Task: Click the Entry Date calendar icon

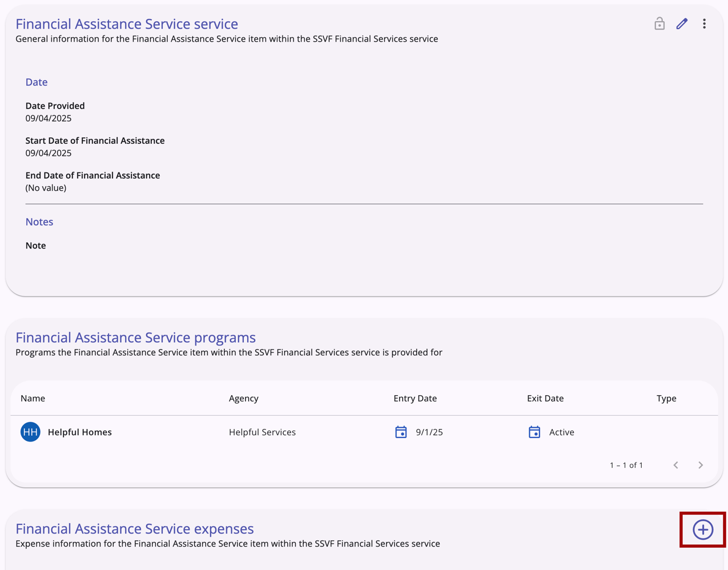Action: [x=401, y=432]
